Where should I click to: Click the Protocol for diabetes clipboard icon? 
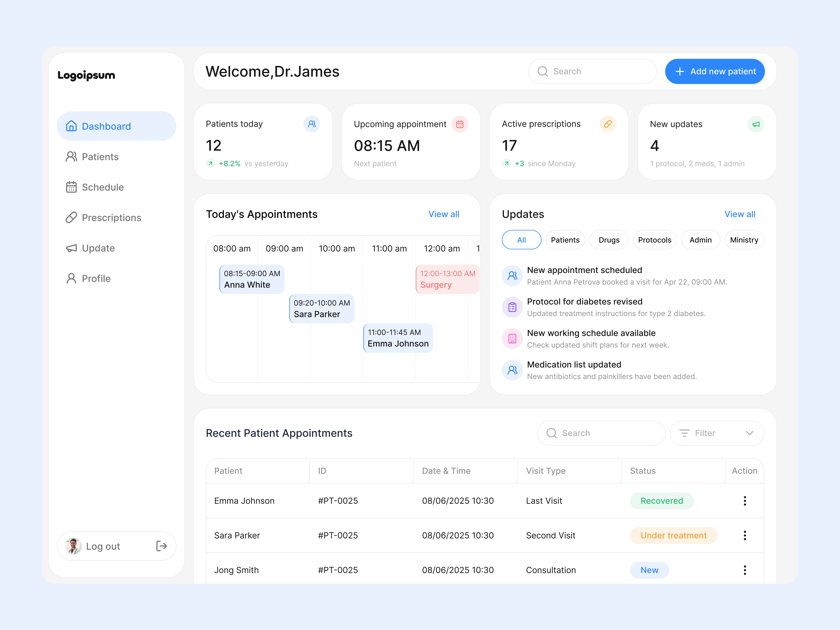pyautogui.click(x=512, y=307)
